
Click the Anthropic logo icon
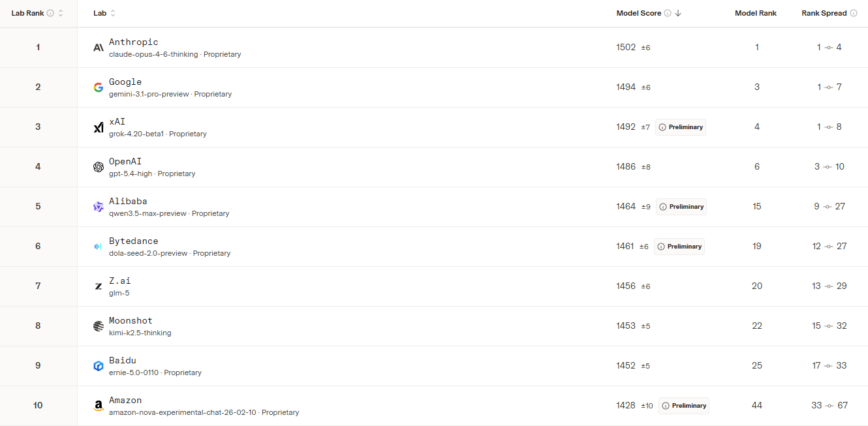tap(99, 48)
